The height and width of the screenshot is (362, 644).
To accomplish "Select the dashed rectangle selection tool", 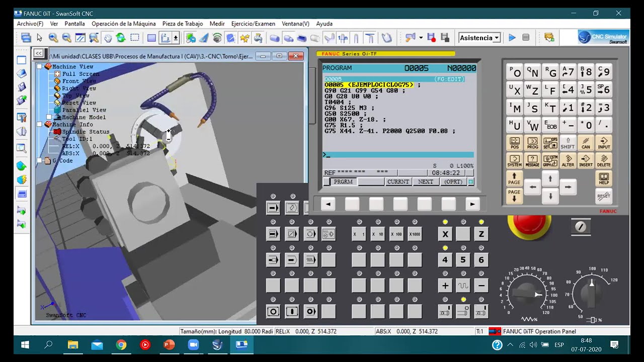I will coord(134,38).
